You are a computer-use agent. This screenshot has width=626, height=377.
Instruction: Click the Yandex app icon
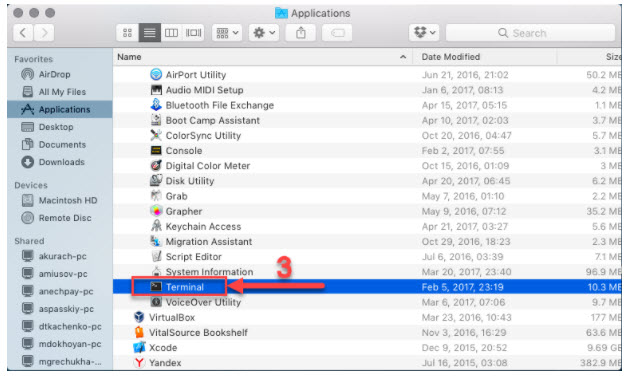tap(139, 363)
